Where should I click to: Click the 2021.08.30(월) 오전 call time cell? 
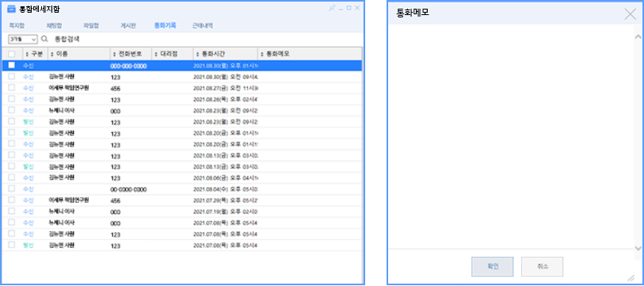click(x=226, y=76)
